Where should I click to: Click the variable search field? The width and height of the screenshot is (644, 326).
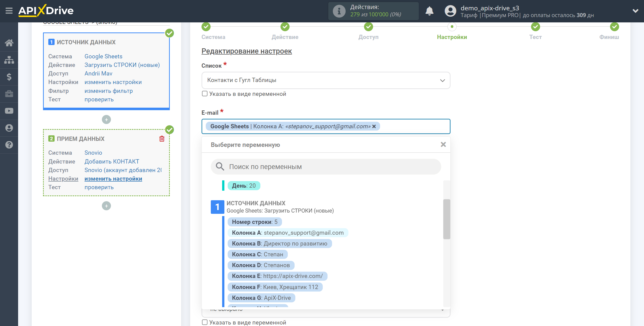(x=326, y=167)
